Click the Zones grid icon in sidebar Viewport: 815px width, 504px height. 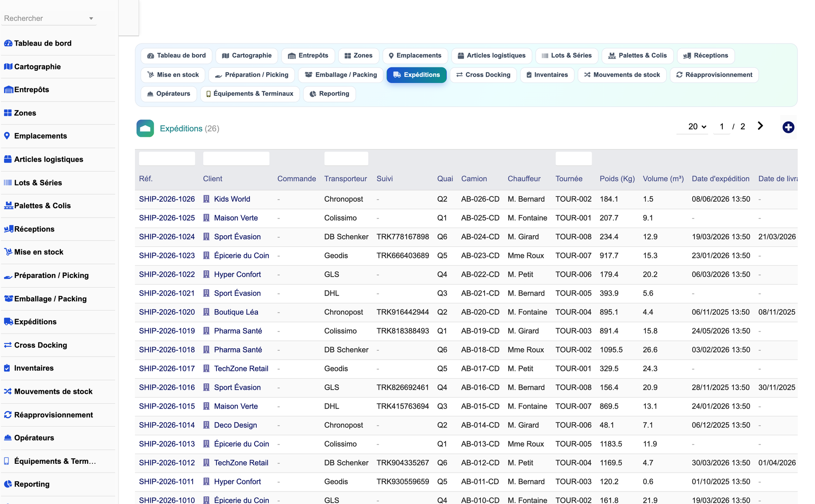pos(8,113)
